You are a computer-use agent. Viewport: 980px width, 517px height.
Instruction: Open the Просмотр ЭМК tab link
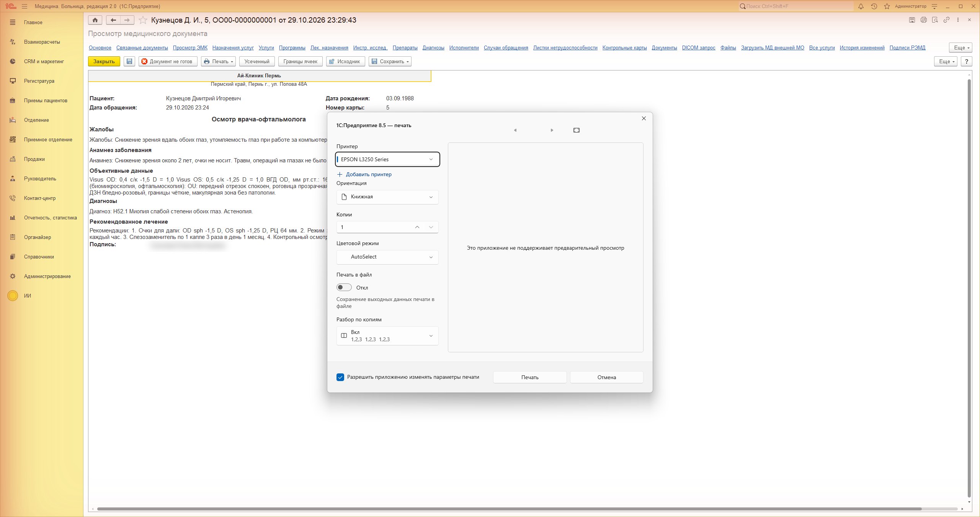(190, 48)
